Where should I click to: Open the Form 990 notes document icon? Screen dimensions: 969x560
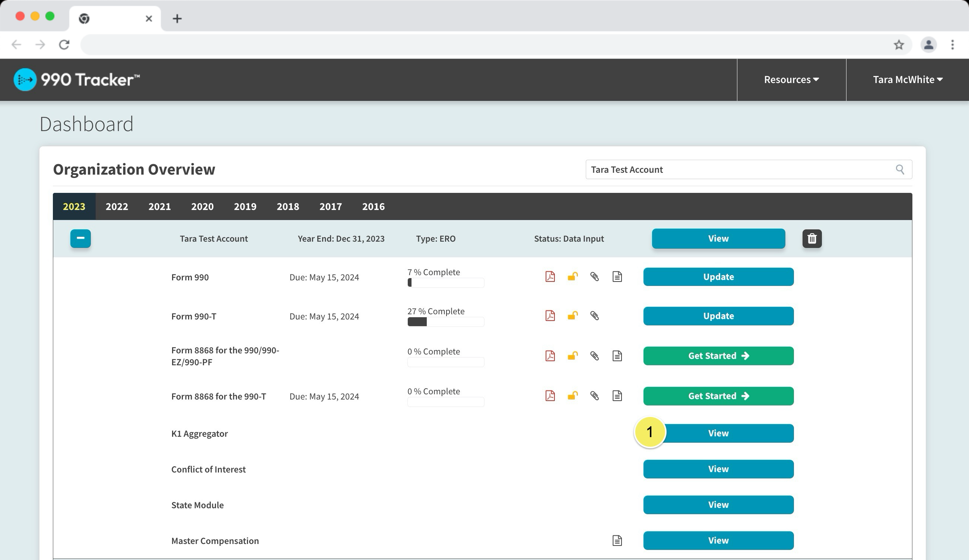point(617,277)
